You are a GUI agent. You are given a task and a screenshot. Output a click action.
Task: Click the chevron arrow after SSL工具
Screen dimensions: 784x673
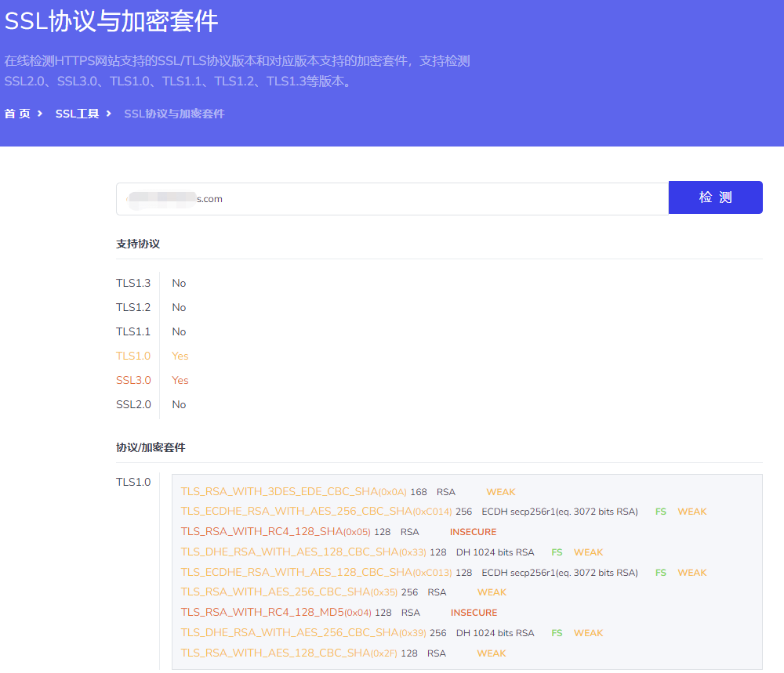[x=109, y=114]
